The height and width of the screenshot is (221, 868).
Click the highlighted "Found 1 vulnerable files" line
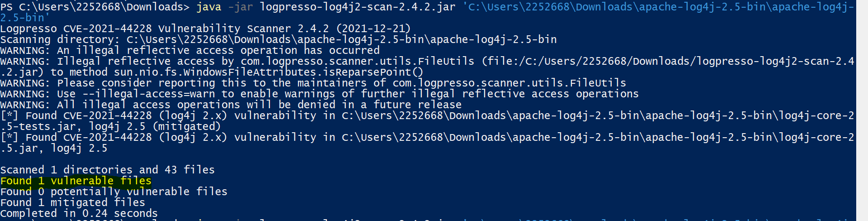[x=76, y=181]
